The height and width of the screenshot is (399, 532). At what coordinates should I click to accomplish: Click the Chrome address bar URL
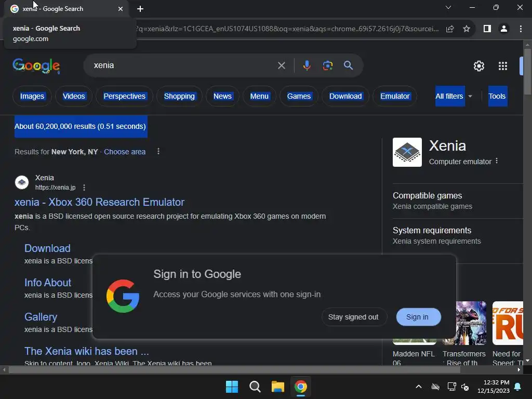click(287, 29)
